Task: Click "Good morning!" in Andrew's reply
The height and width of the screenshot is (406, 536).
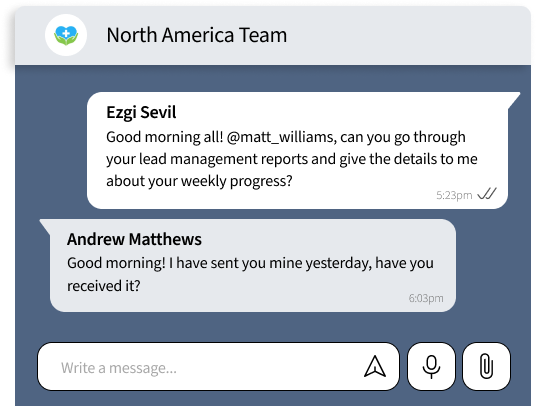Action: [116, 263]
